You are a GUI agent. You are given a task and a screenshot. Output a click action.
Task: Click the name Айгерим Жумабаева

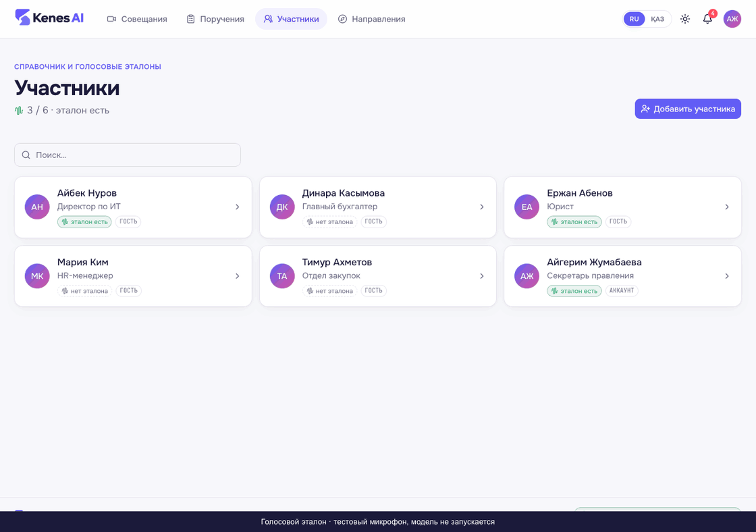(x=594, y=262)
